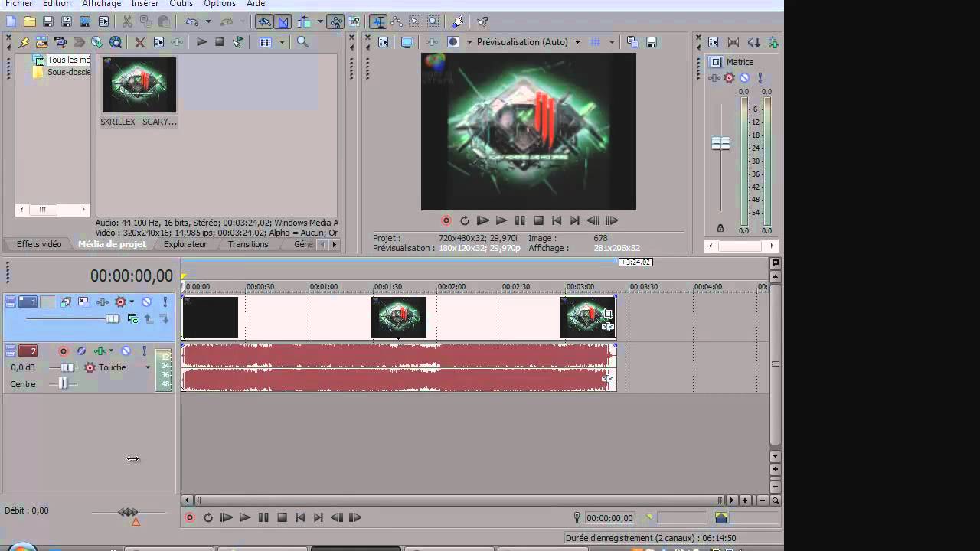Open the auto ripple mode dropdown arrow

(x=320, y=21)
